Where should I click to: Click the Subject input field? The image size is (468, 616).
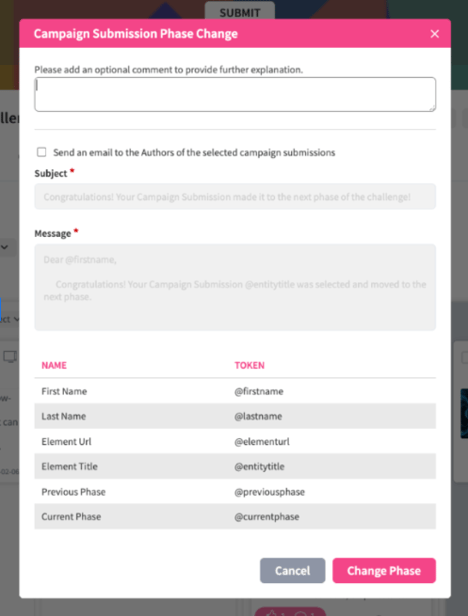235,196
